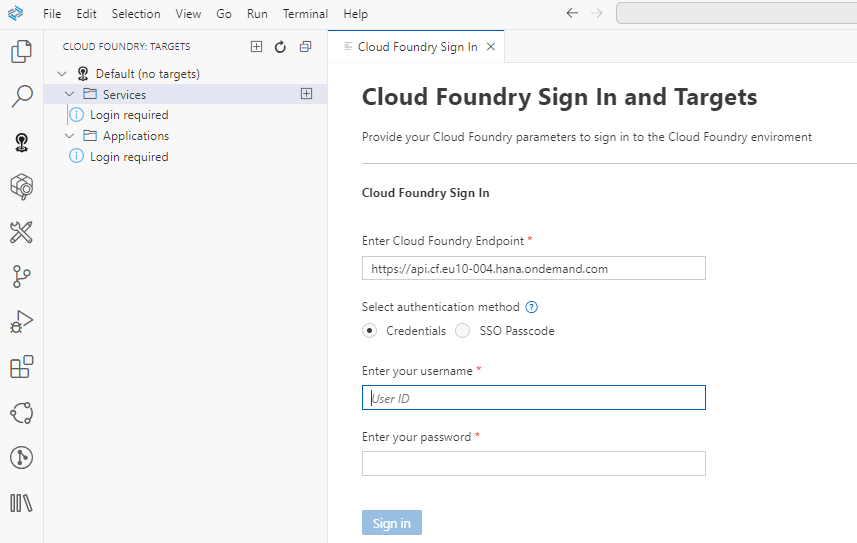Collapse the Default (no targets) node
This screenshot has height=543, width=857.
[62, 74]
